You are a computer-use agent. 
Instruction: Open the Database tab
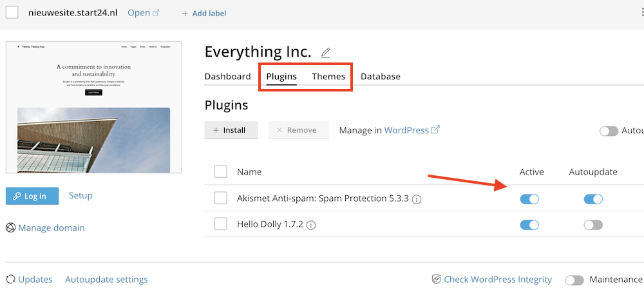380,76
